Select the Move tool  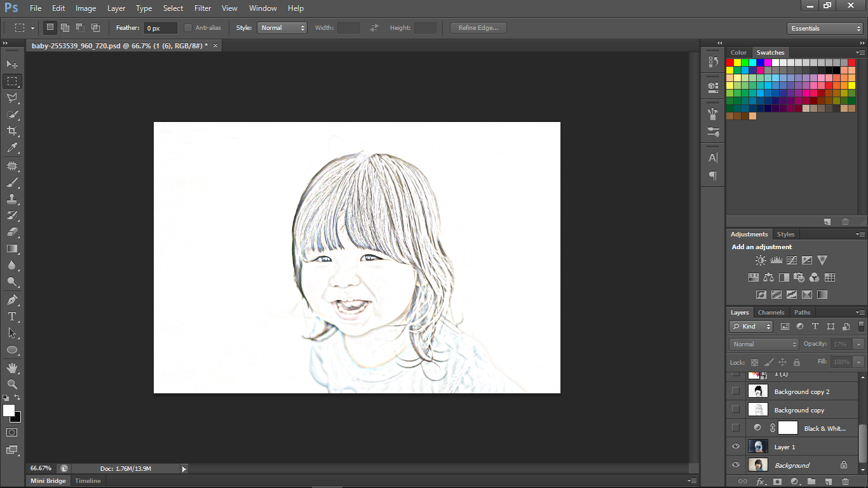[x=12, y=64]
